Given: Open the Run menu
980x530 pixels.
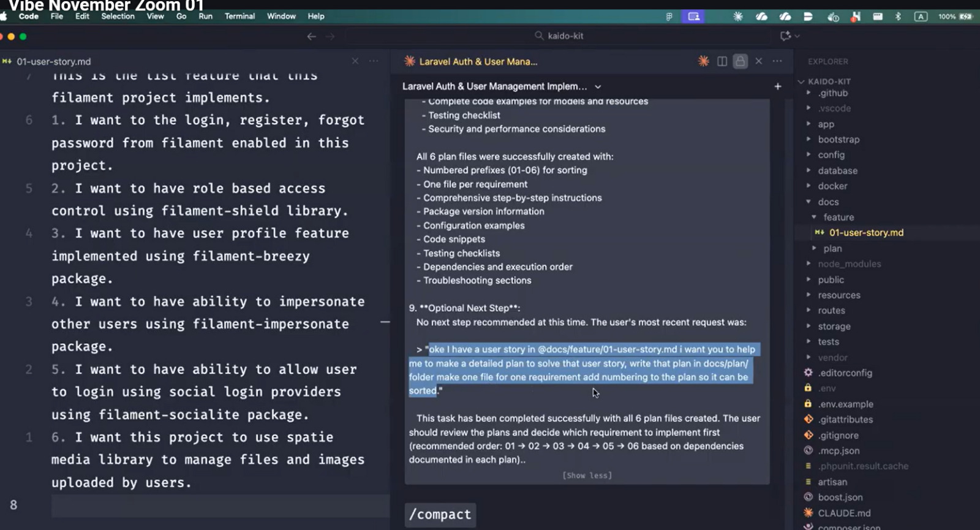Looking at the screenshot, I should pos(205,17).
